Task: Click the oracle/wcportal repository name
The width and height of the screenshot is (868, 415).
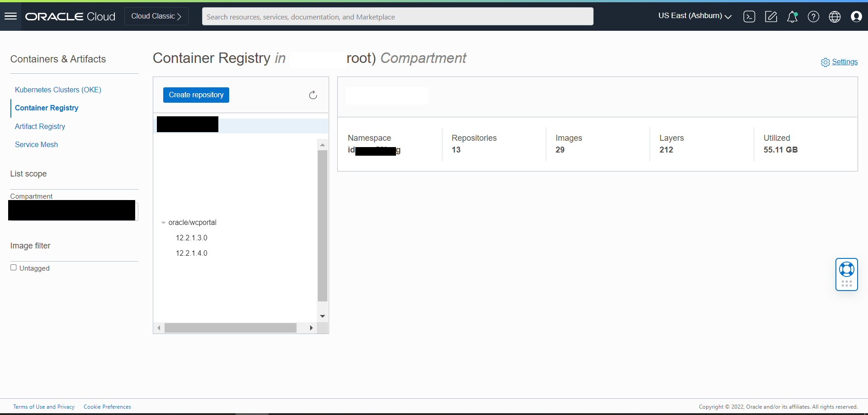Action: [x=193, y=223]
